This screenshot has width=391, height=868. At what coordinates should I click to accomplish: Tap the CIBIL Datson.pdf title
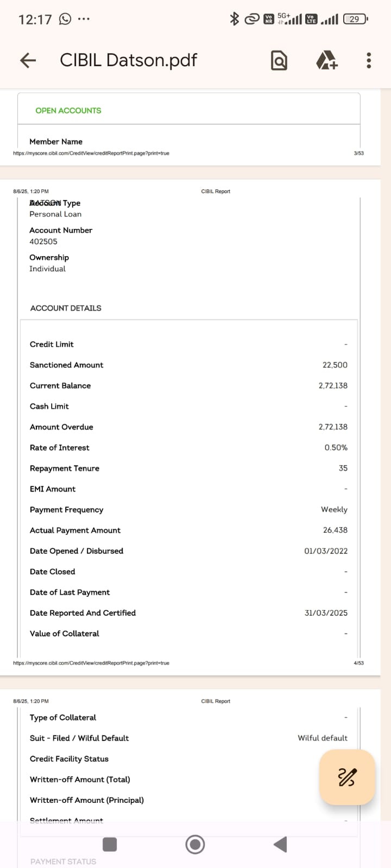[128, 60]
